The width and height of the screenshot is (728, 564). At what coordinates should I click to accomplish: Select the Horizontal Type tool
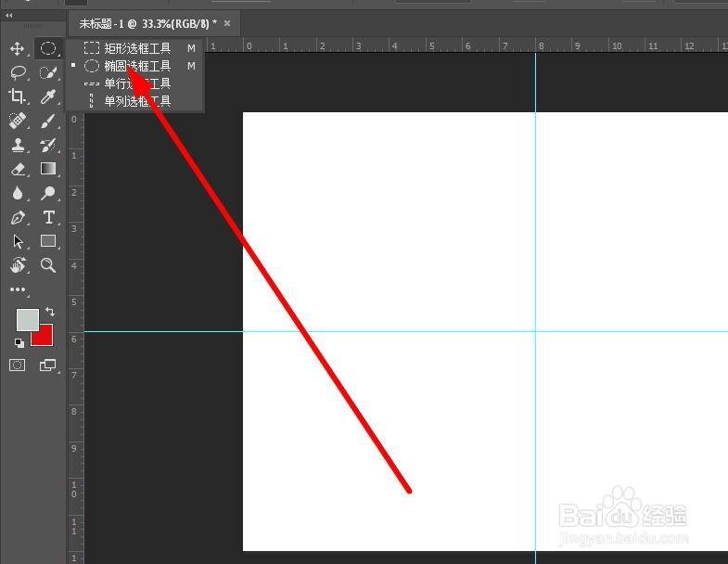click(x=48, y=217)
